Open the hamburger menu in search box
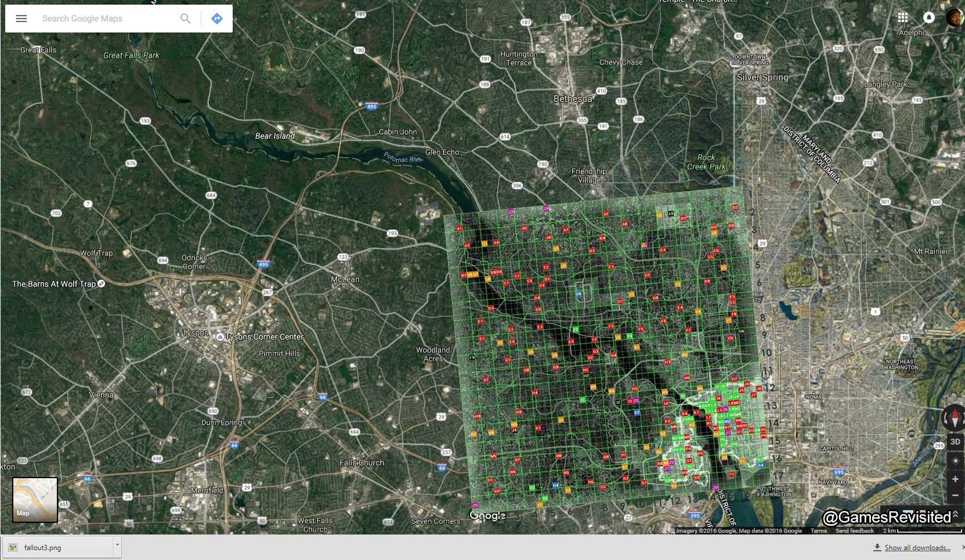The width and height of the screenshot is (965, 560). pyautogui.click(x=21, y=19)
